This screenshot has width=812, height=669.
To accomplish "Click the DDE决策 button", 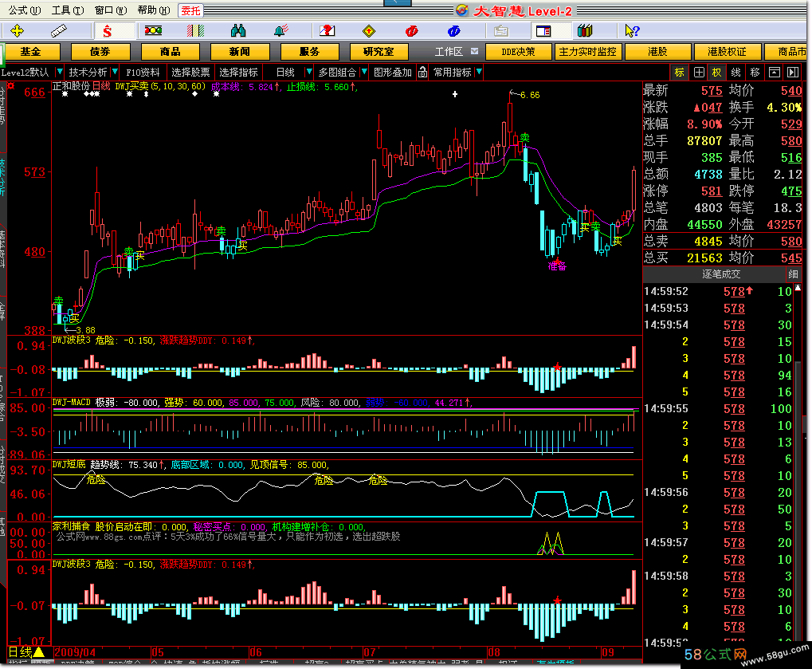I will (519, 52).
